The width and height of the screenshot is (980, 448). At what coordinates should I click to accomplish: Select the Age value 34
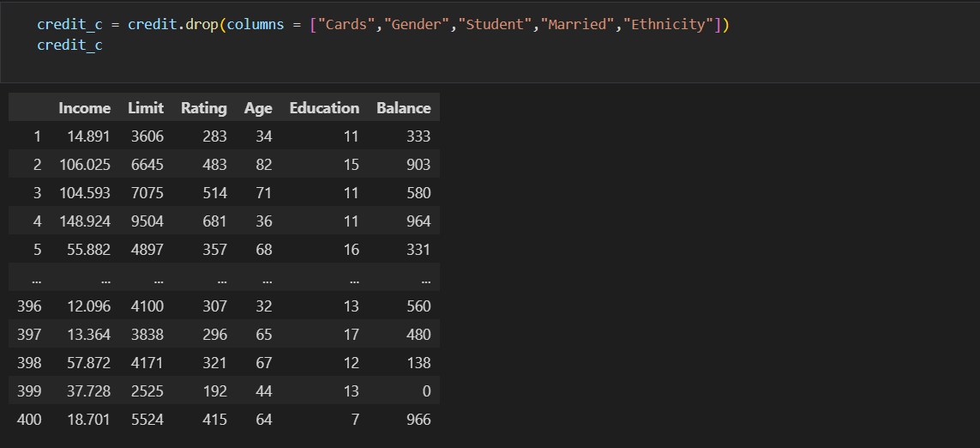tap(264, 136)
